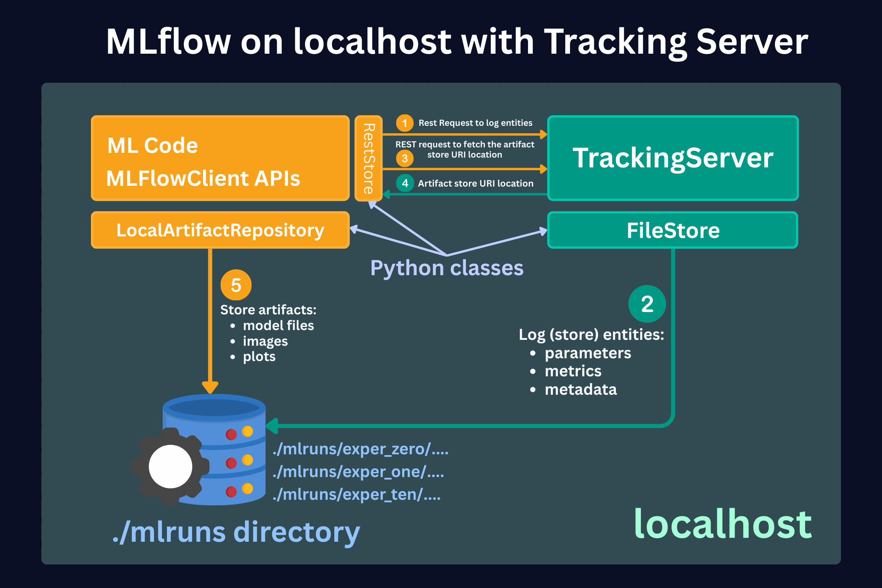Click the dark gear icon
This screenshot has width=882, height=588.
170,466
